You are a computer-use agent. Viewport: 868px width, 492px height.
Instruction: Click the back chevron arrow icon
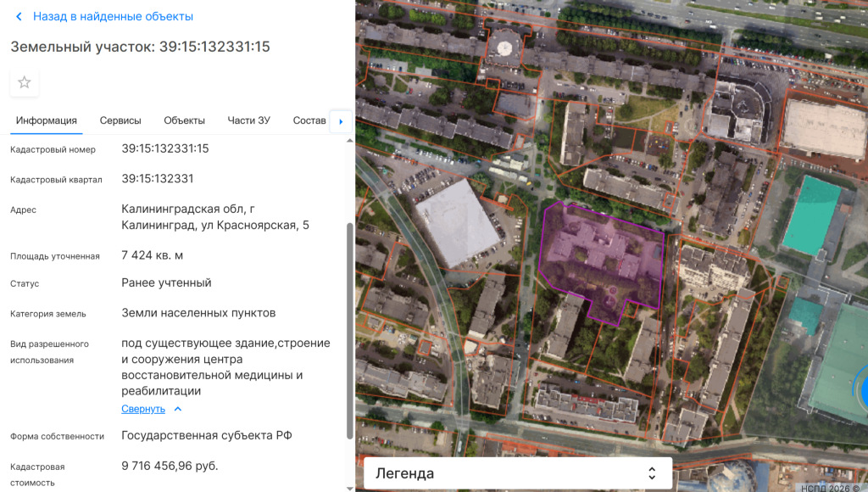[19, 17]
